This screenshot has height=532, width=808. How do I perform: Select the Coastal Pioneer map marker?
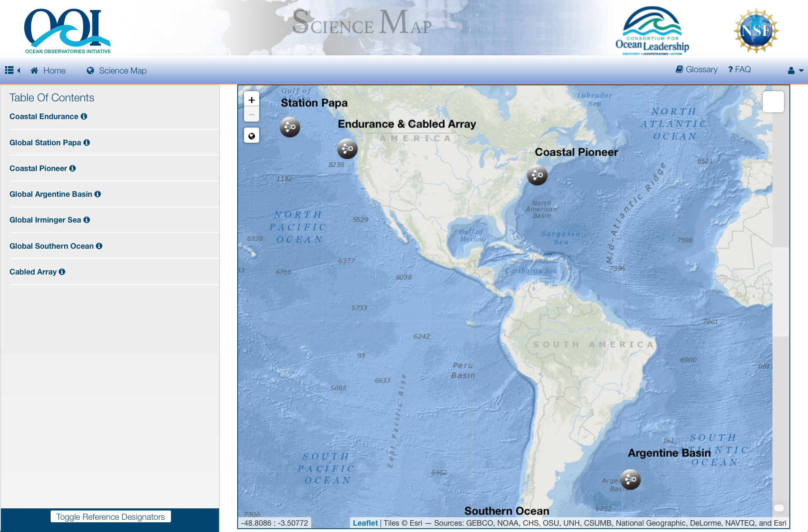[537, 175]
